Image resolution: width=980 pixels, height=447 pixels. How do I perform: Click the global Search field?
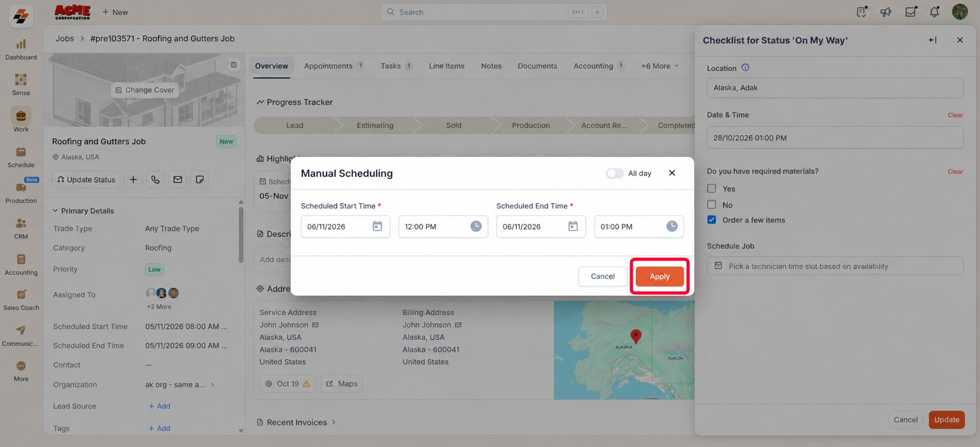tap(493, 12)
